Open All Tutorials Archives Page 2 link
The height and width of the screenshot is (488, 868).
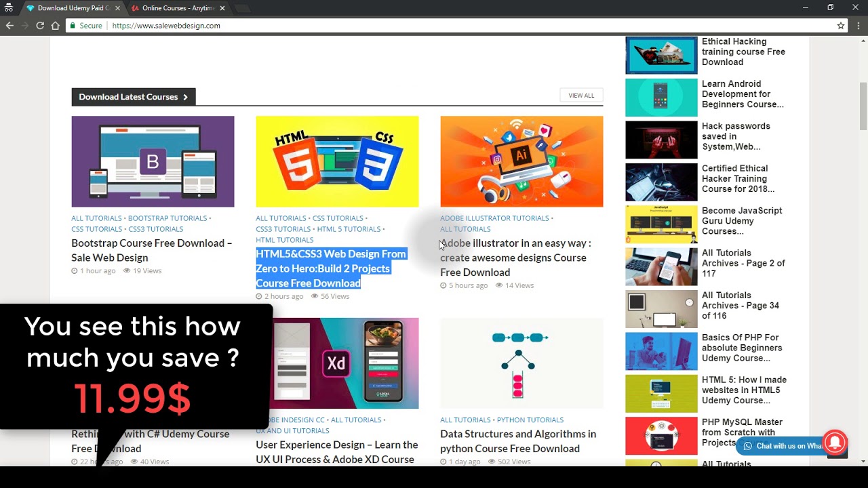(x=743, y=263)
